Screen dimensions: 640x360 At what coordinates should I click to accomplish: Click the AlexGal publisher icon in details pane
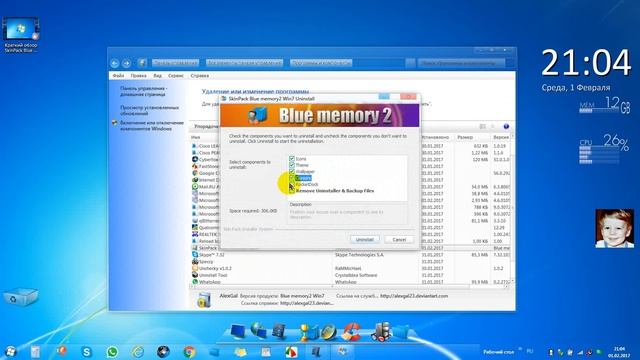[x=203, y=300]
